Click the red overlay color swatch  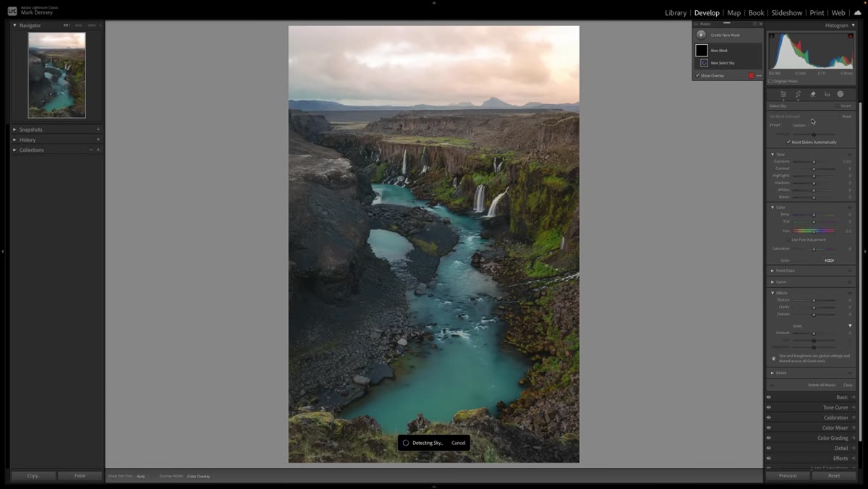point(752,75)
